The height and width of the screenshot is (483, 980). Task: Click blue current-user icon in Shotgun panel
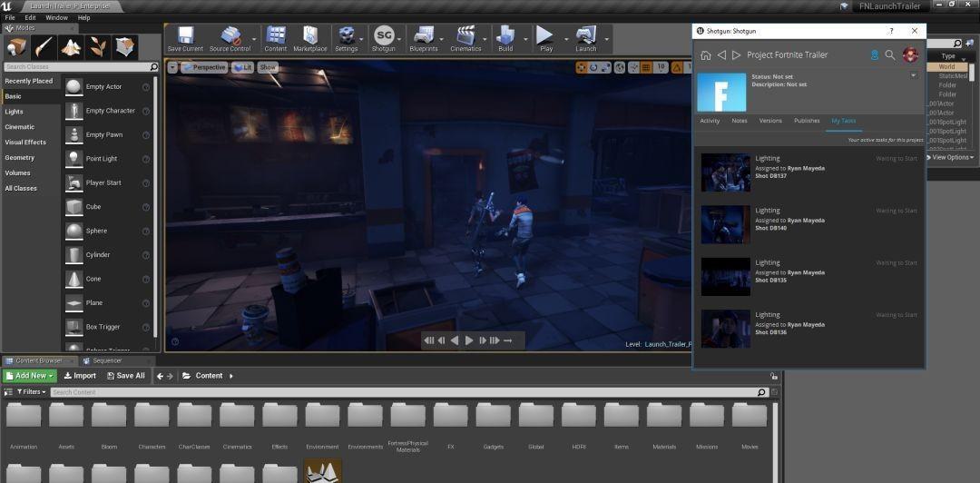(x=875, y=55)
